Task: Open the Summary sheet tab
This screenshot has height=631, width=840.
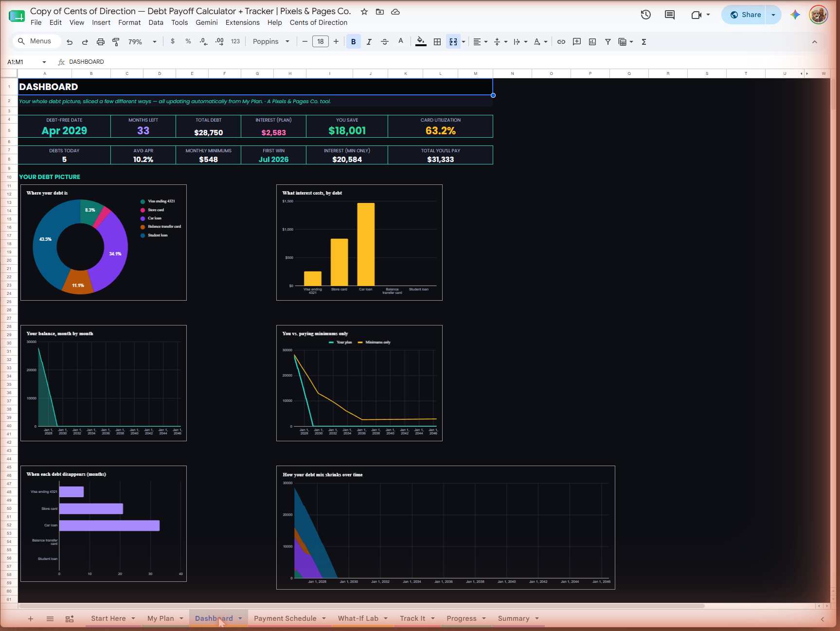Action: 514,618
